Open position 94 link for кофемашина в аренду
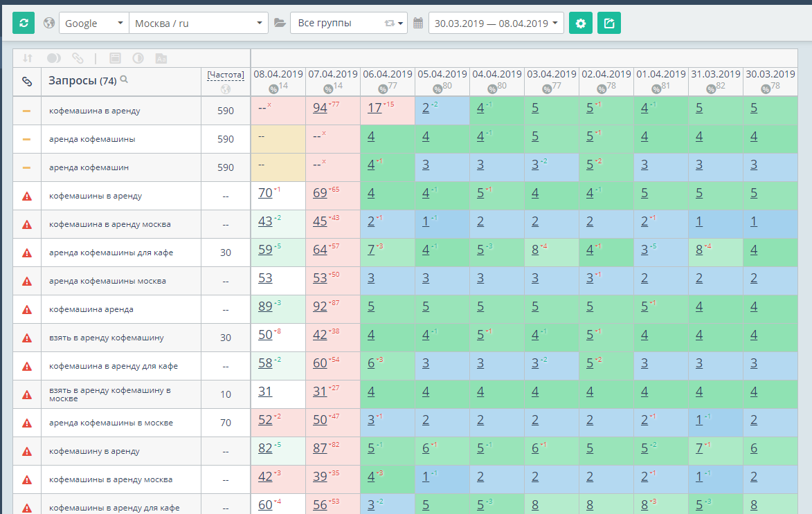Screen dimensions: 812x514 (x=320, y=108)
